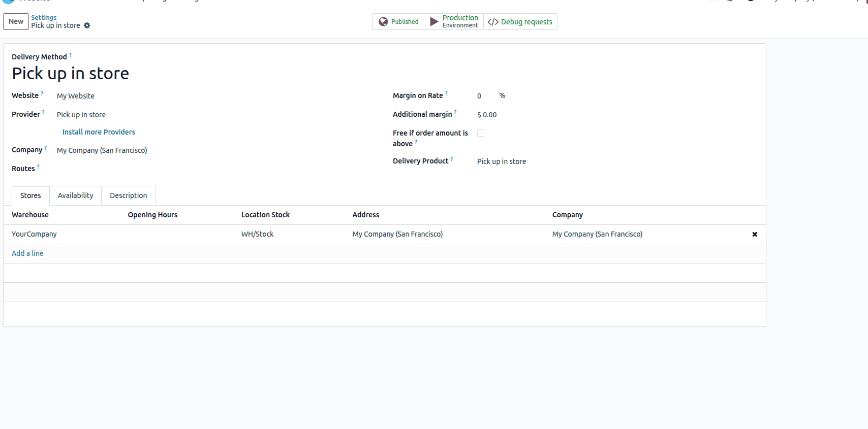The height and width of the screenshot is (429, 868).
Task: Open Install more Providers link
Action: (x=99, y=132)
